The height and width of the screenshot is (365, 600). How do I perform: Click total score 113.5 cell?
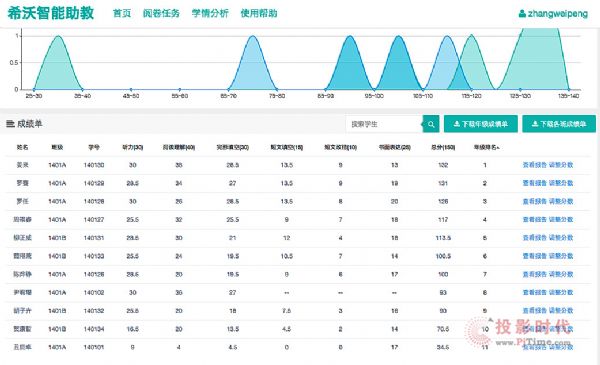click(x=443, y=238)
